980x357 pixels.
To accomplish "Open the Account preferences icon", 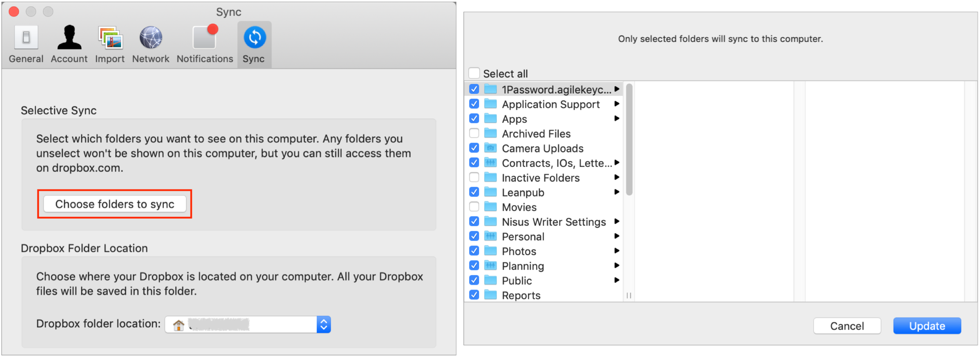I will tap(69, 38).
